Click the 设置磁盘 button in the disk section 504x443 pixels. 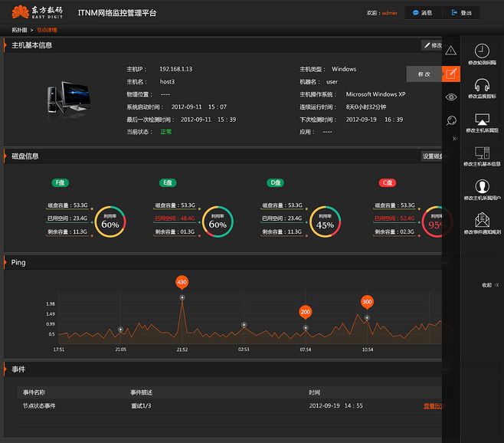point(432,156)
